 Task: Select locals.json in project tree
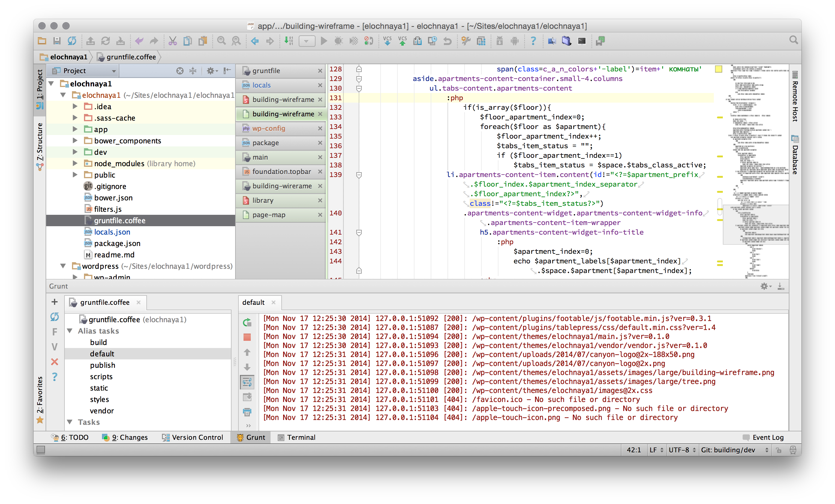point(112,232)
